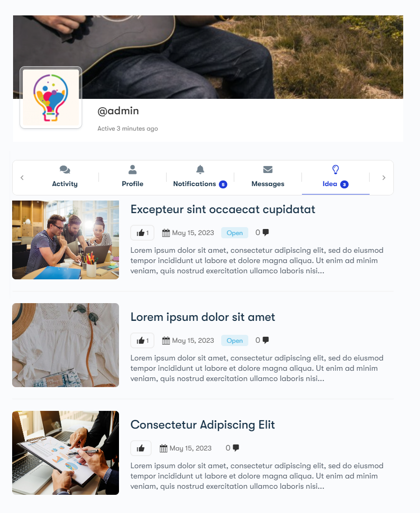Like the Excepteur sint occaecat cupidatat idea

point(142,233)
